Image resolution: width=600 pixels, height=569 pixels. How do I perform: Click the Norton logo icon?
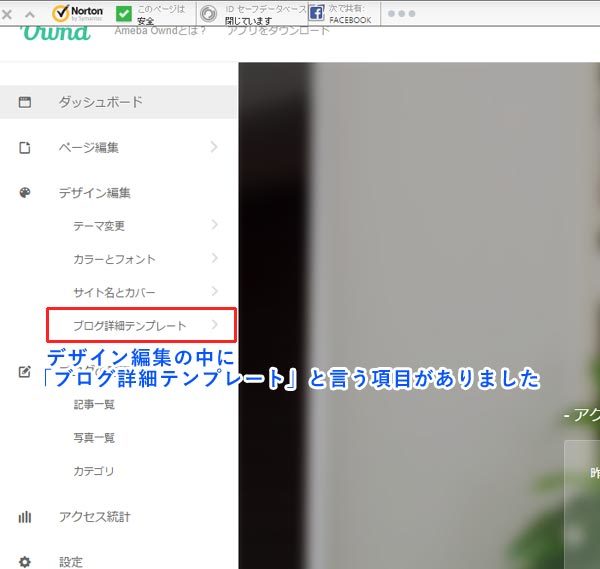[x=78, y=13]
